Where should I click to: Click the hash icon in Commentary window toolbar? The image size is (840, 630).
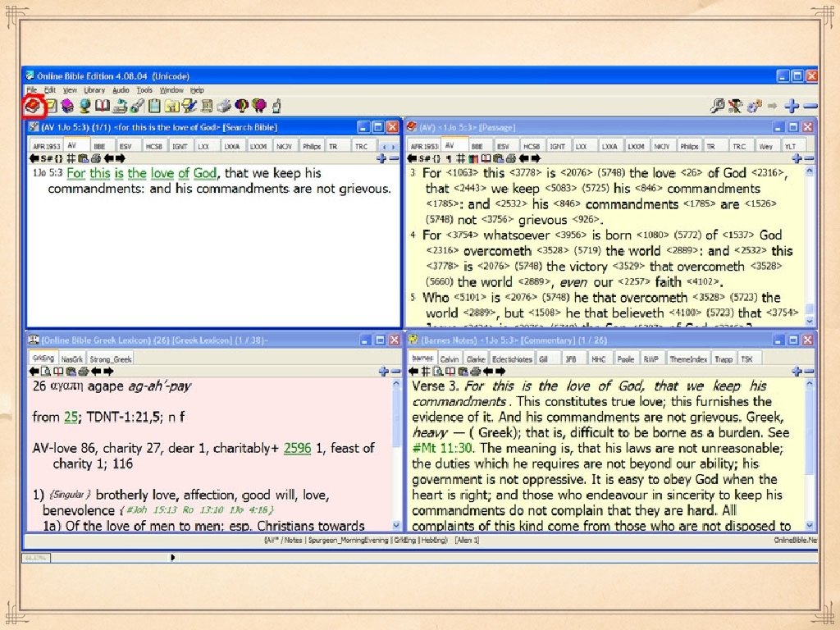point(426,372)
